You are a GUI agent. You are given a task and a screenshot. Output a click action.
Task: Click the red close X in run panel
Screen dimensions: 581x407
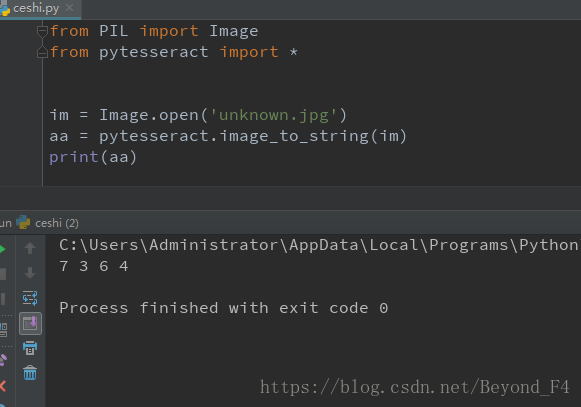pos(3,386)
